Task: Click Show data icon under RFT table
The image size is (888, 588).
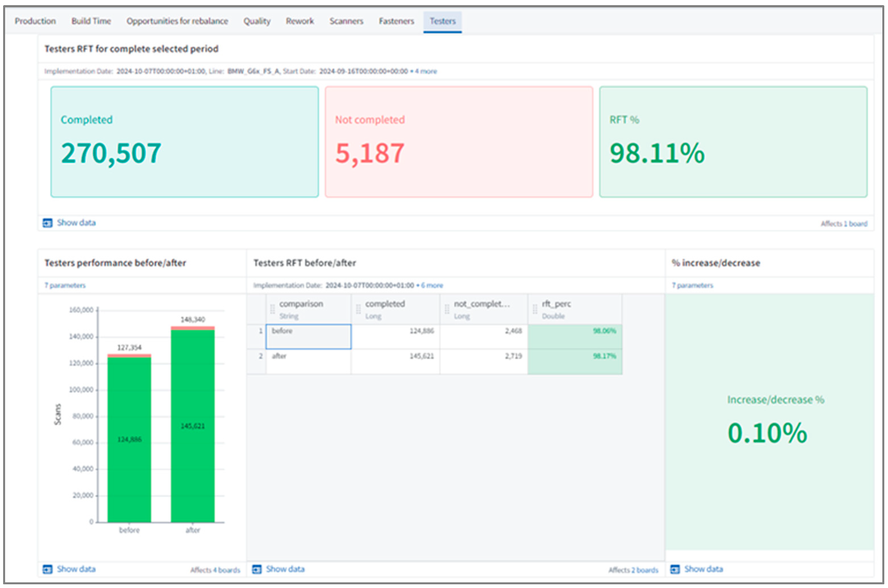Action: coord(257,569)
